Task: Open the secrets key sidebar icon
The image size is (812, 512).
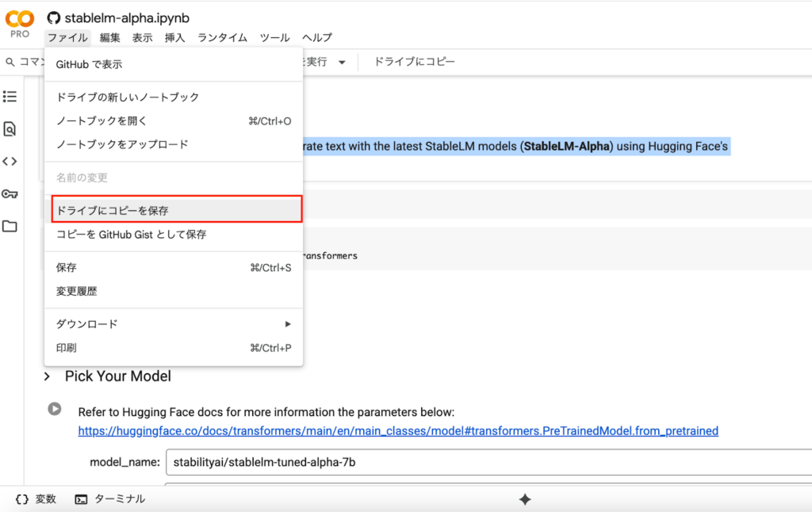Action: 10,194
